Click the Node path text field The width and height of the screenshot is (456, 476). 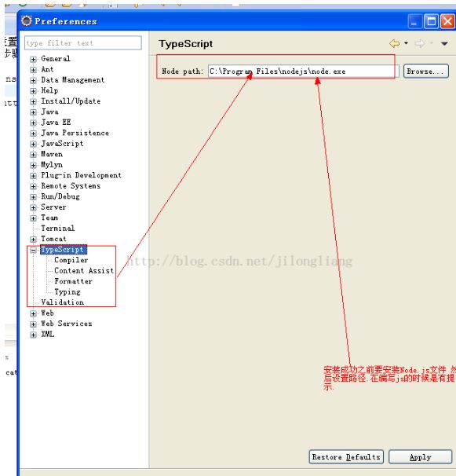tap(304, 71)
